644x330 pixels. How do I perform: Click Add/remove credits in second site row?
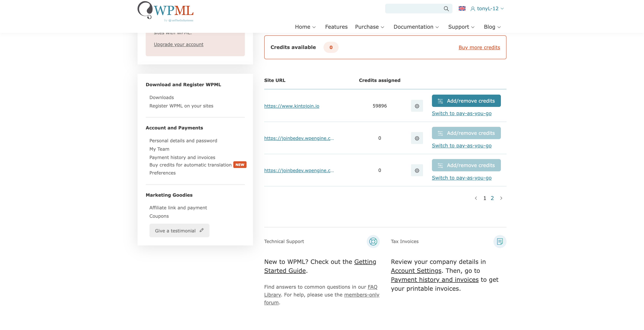466,133
